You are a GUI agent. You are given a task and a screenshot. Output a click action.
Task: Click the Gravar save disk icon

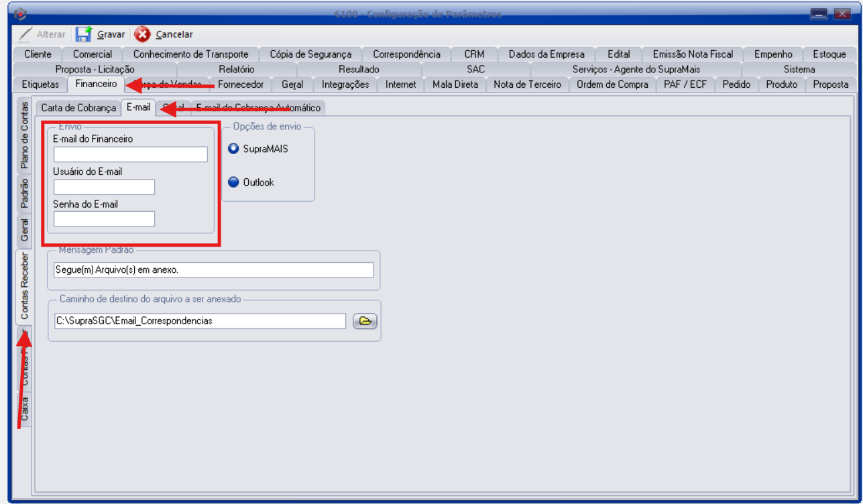click(x=84, y=34)
